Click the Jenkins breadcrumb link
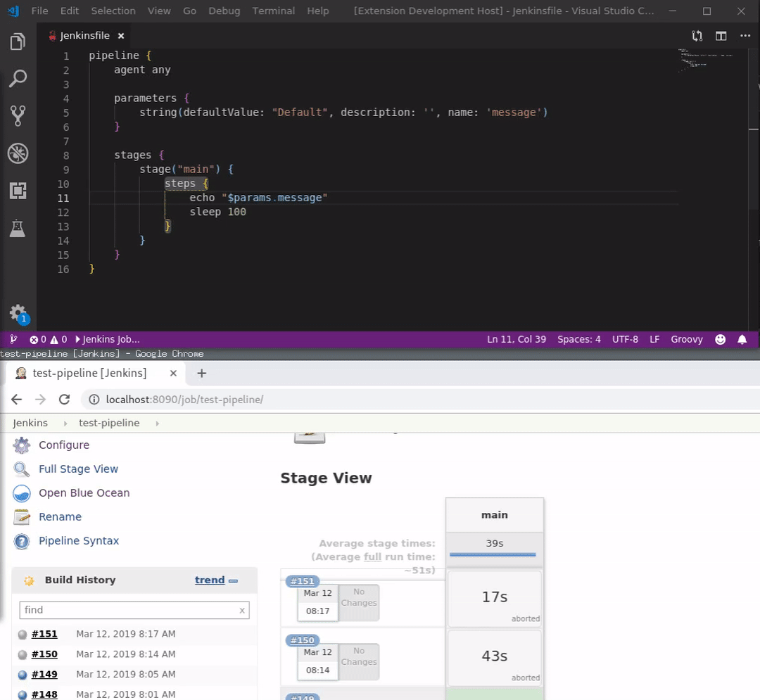The image size is (760, 700). pos(30,423)
